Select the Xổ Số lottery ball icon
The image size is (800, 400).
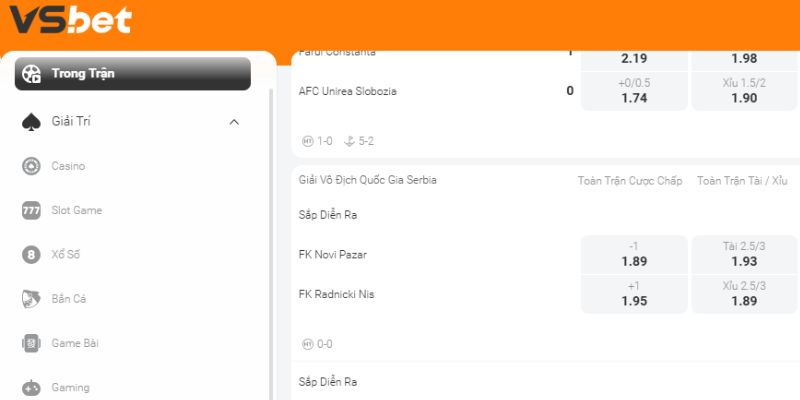31,254
